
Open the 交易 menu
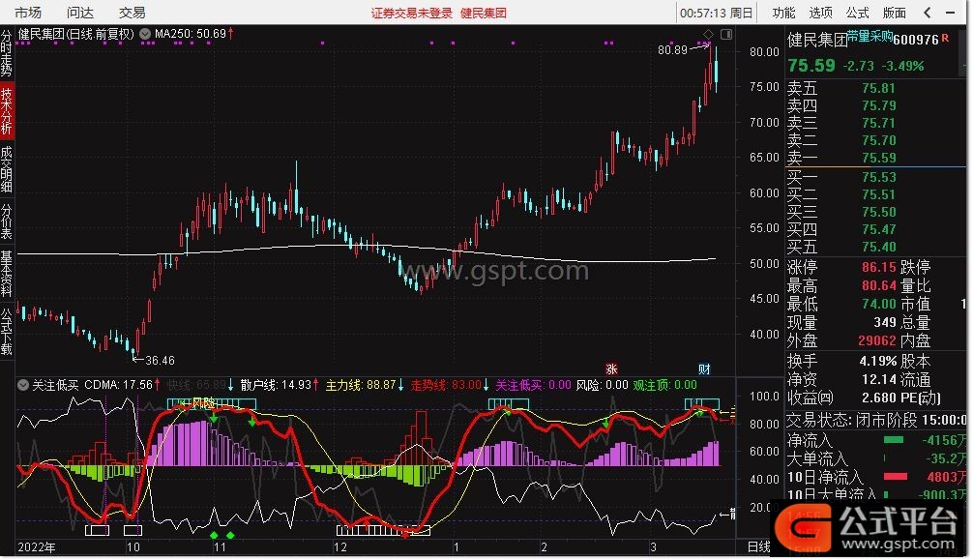(133, 13)
